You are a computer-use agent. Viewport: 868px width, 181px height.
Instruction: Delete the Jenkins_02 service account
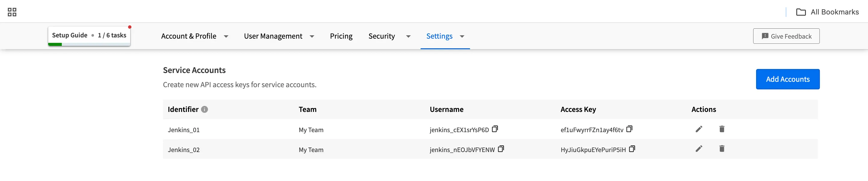click(722, 149)
